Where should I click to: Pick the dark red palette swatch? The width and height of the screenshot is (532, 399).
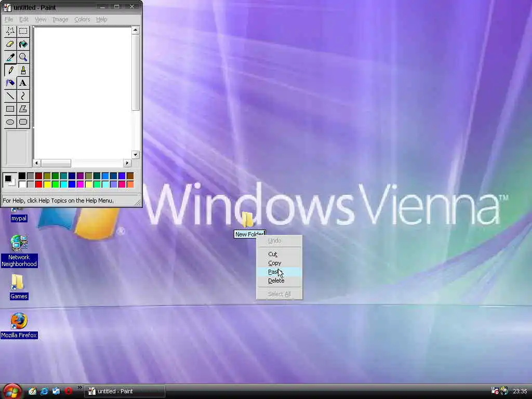tap(38, 176)
